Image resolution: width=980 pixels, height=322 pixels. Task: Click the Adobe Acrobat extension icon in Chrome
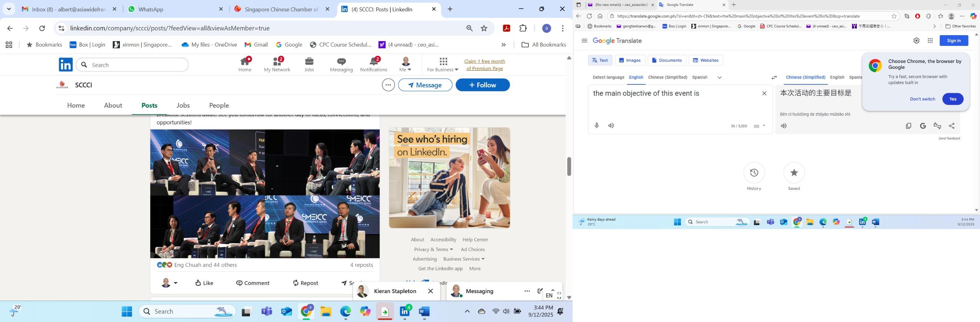(x=506, y=28)
